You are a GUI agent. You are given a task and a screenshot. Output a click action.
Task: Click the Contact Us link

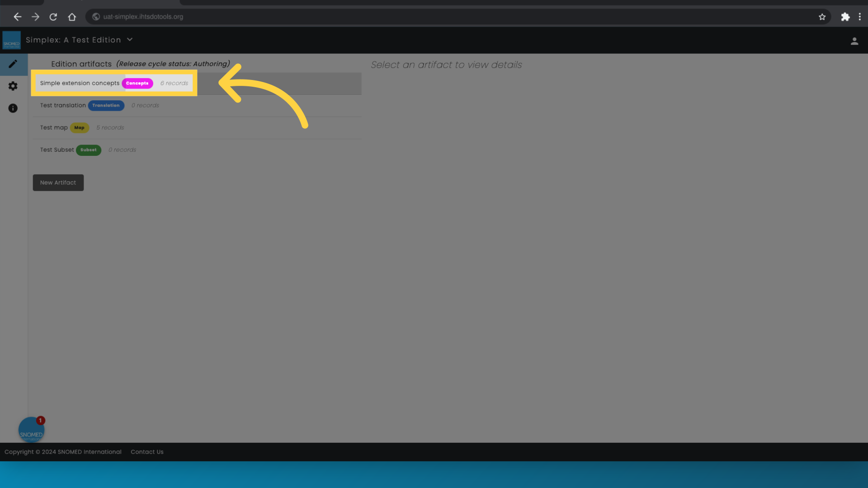(146, 452)
